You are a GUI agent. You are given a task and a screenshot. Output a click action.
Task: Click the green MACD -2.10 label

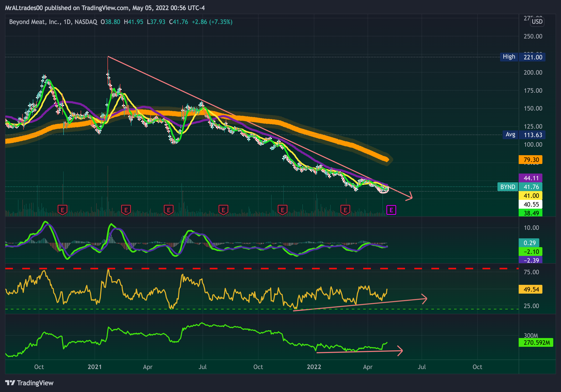pyautogui.click(x=531, y=252)
